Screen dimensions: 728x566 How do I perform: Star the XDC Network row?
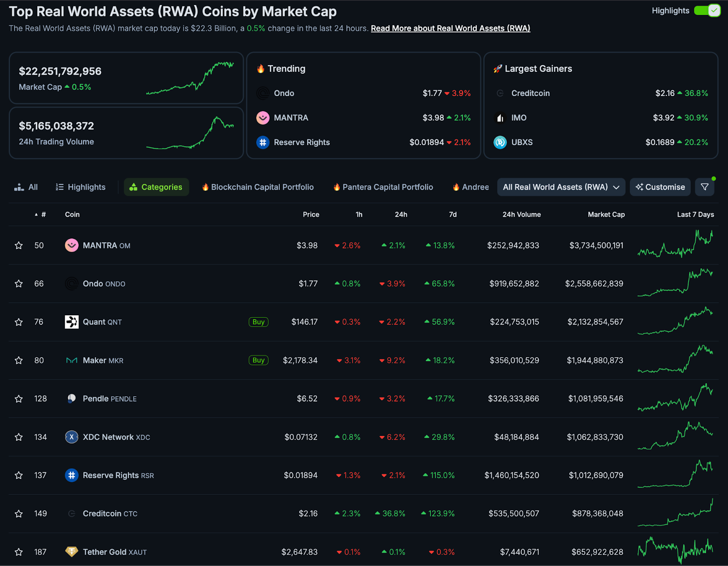pos(19,437)
